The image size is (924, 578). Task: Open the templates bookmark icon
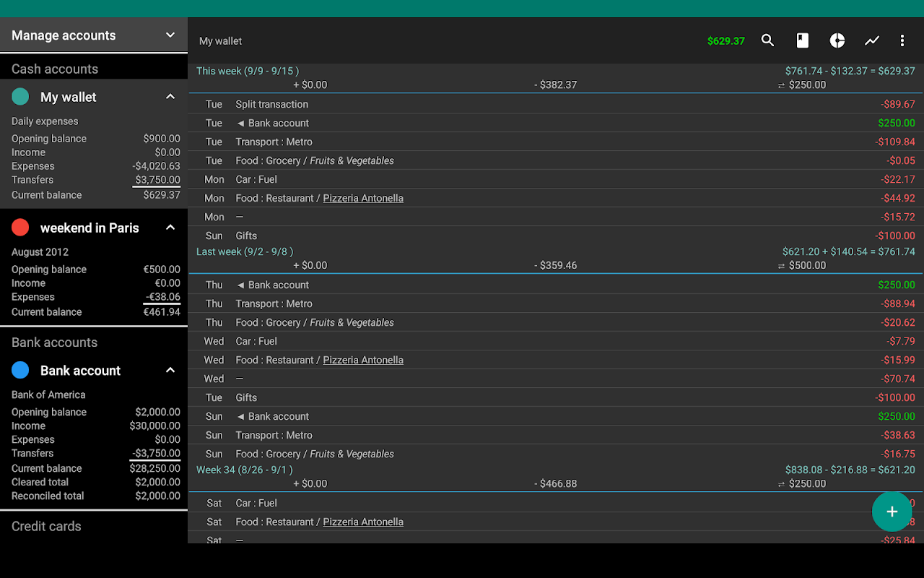[802, 40]
